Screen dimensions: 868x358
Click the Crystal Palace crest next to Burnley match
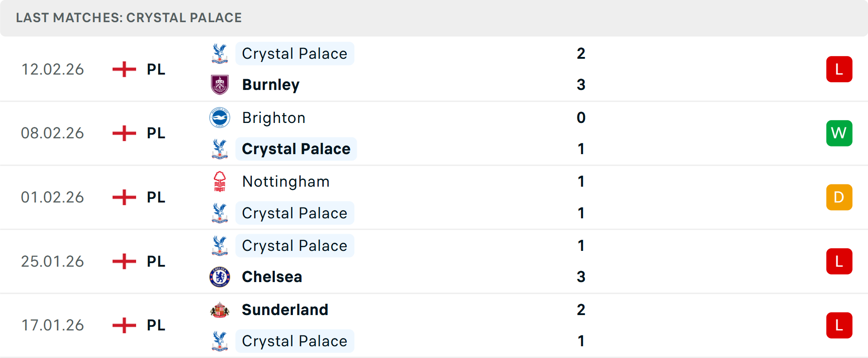tap(220, 53)
